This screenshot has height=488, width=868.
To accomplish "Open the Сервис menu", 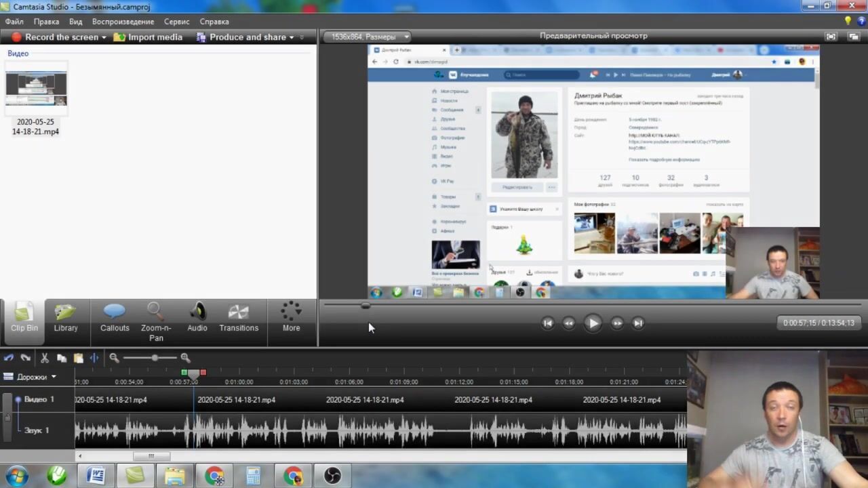I will (177, 22).
